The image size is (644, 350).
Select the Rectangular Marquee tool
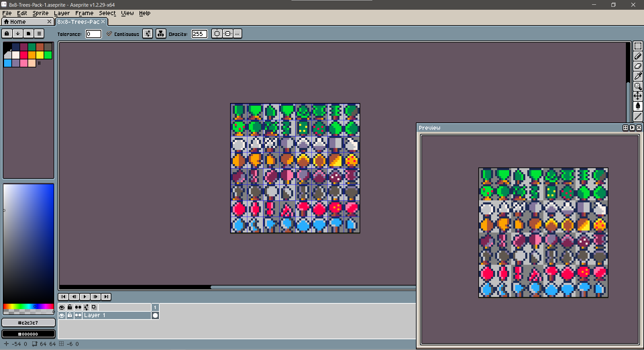[x=638, y=46]
